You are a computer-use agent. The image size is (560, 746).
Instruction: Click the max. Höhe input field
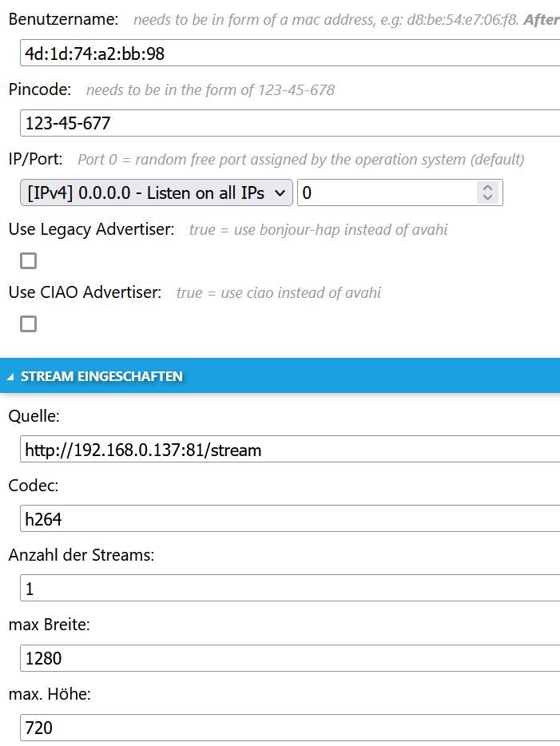pos(288,728)
